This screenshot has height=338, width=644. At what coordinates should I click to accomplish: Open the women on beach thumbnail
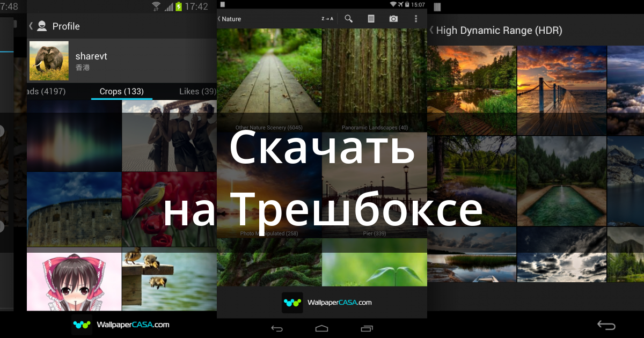tap(170, 136)
